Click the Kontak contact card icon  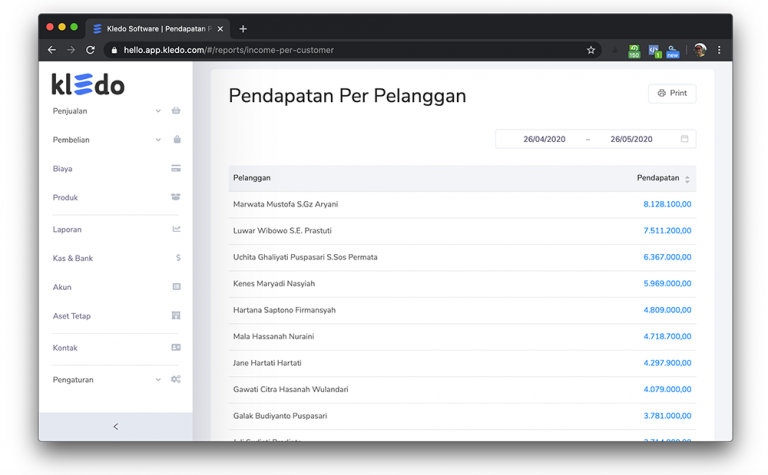click(x=176, y=347)
